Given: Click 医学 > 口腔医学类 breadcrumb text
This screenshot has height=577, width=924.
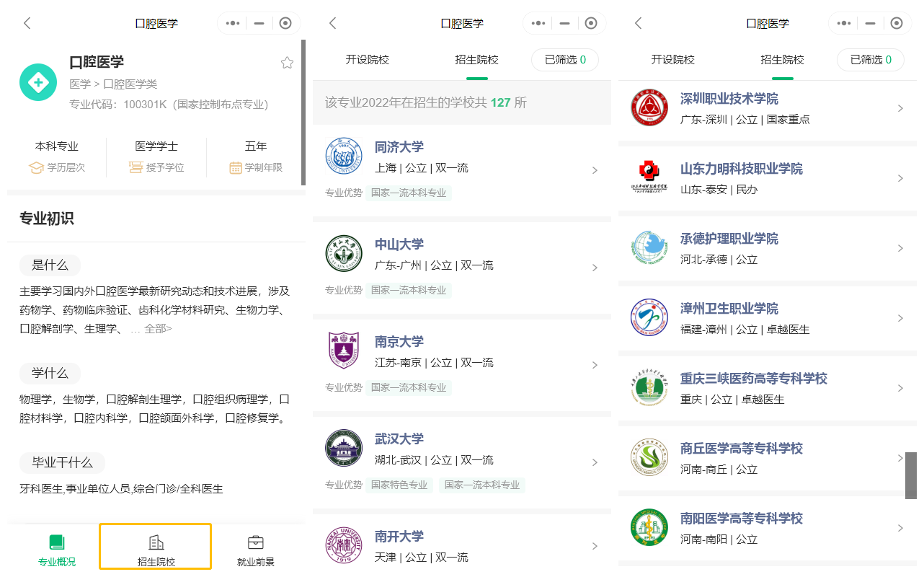Looking at the screenshot, I should (113, 84).
